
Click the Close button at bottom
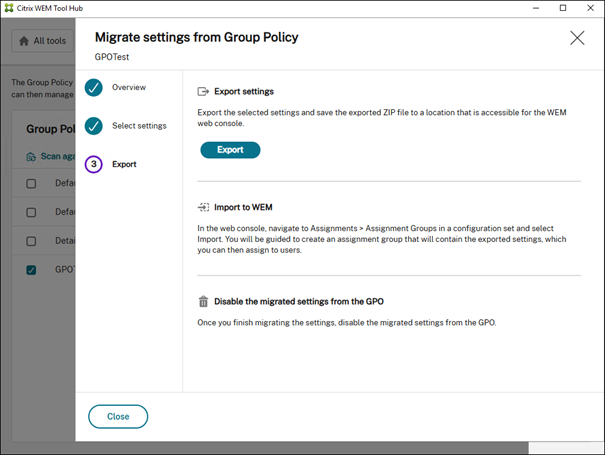coord(118,416)
